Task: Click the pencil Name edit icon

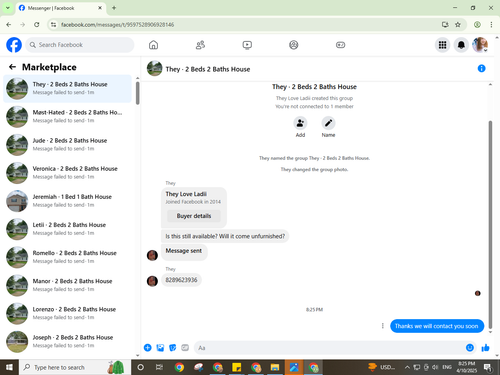Action: 328,123
